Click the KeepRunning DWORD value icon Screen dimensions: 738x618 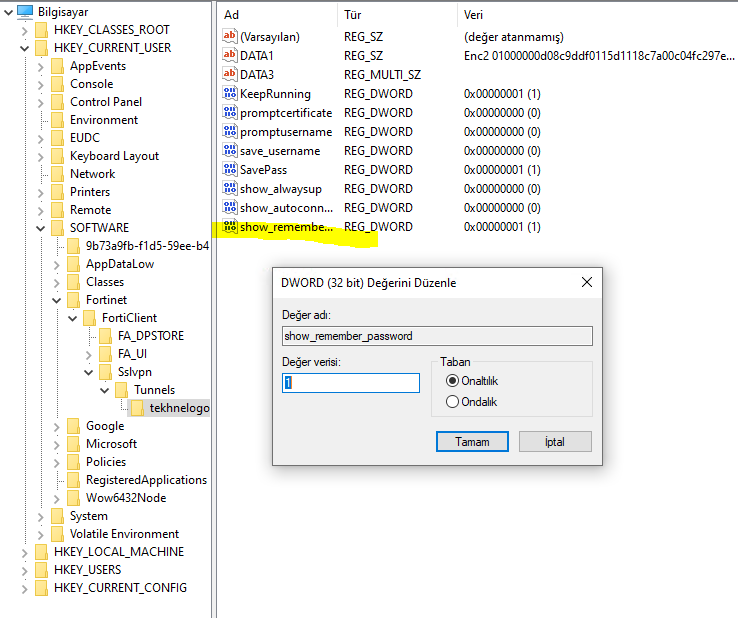230,94
